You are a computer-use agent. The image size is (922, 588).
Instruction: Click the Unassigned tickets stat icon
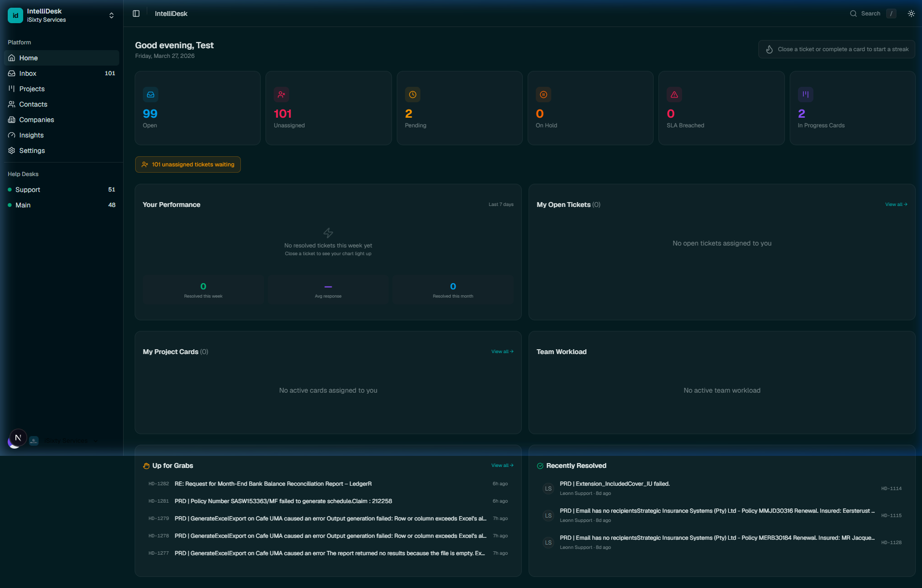(281, 95)
